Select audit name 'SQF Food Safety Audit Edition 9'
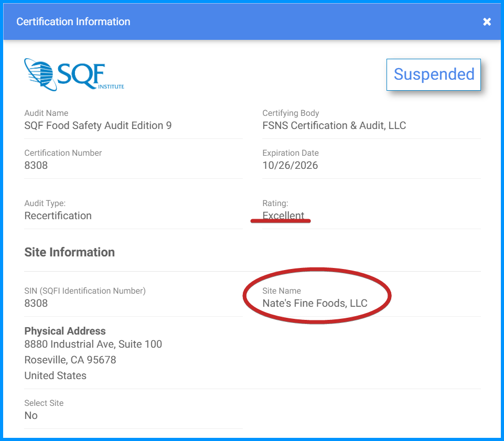This screenshot has width=504, height=441. (x=98, y=125)
